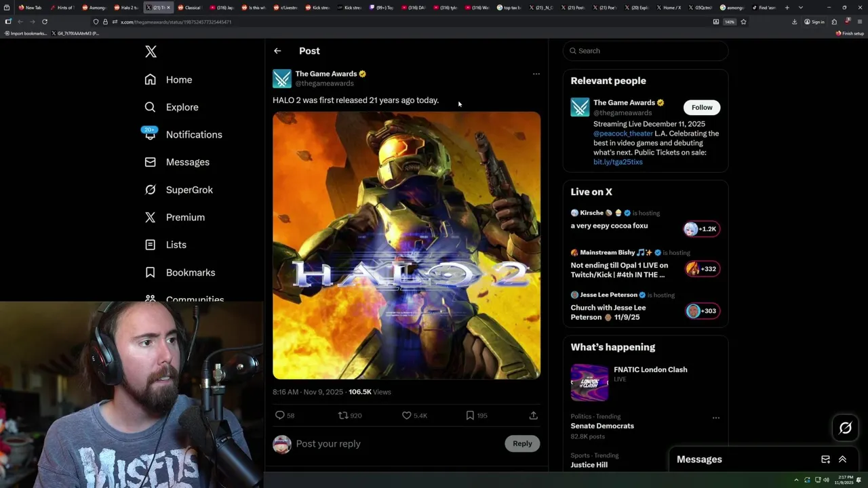Open browser downloads icon
868x488 pixels.
click(794, 22)
